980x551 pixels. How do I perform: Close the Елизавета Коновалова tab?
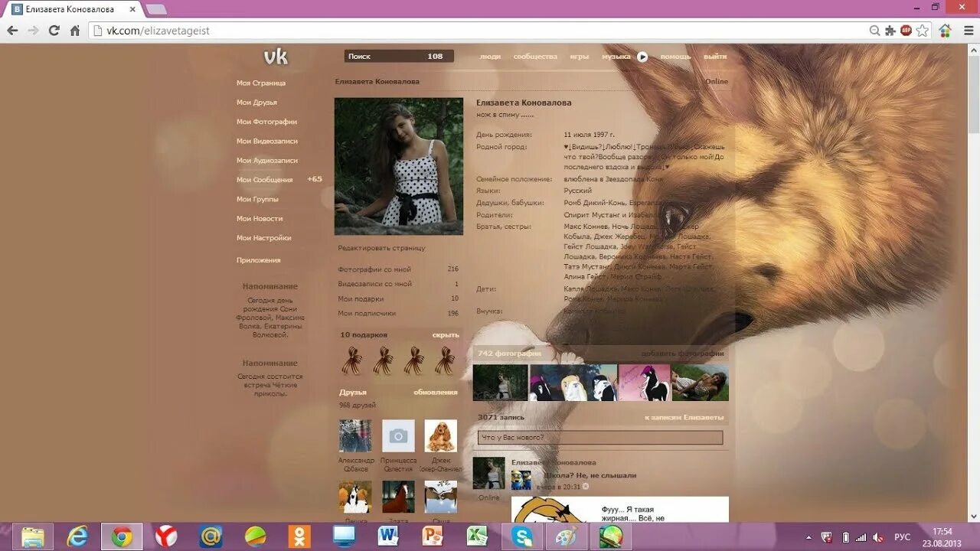[132, 9]
